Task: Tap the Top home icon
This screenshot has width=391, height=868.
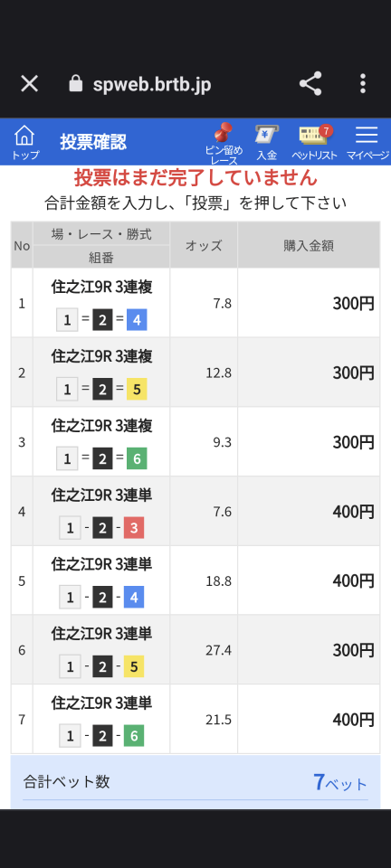Action: 25,142
